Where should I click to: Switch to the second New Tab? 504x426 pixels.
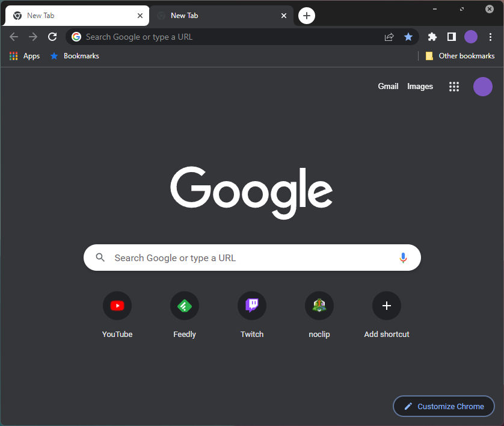click(x=221, y=16)
